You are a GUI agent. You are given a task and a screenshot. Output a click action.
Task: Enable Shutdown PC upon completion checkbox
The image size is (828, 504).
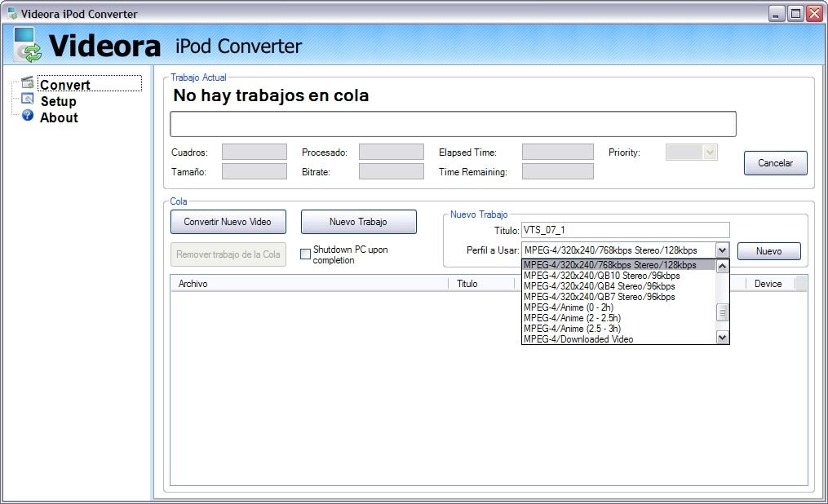click(305, 254)
